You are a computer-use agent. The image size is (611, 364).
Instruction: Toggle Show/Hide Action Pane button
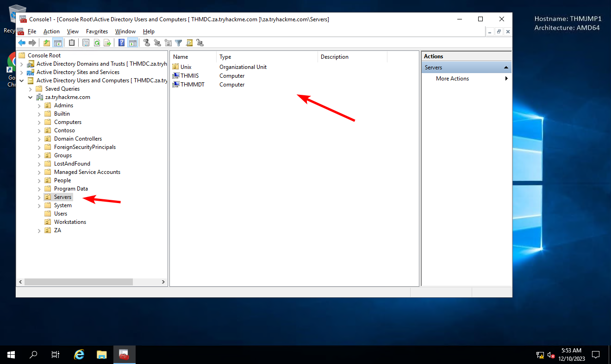[x=133, y=43]
